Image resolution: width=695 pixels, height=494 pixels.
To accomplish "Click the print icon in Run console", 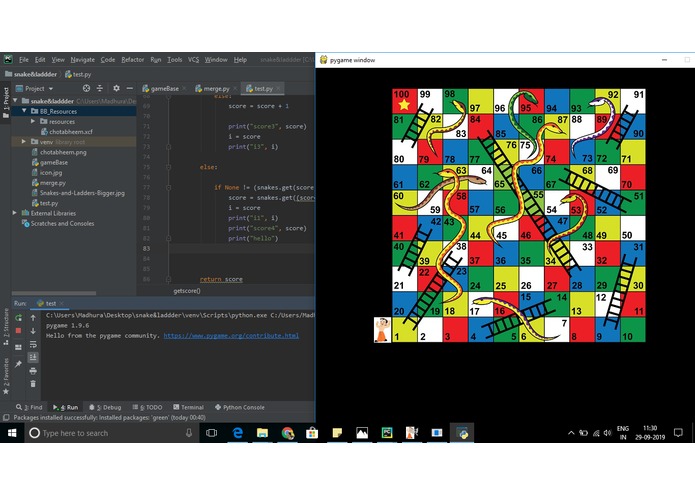I will pyautogui.click(x=33, y=371).
